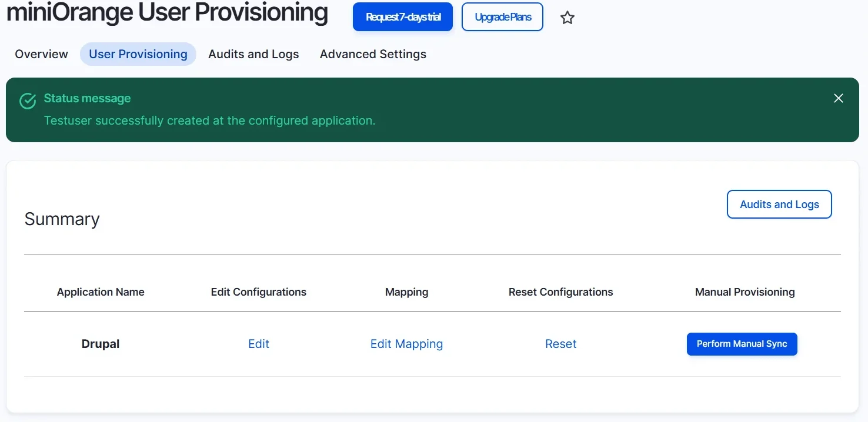Click the Summary heading

click(x=62, y=219)
